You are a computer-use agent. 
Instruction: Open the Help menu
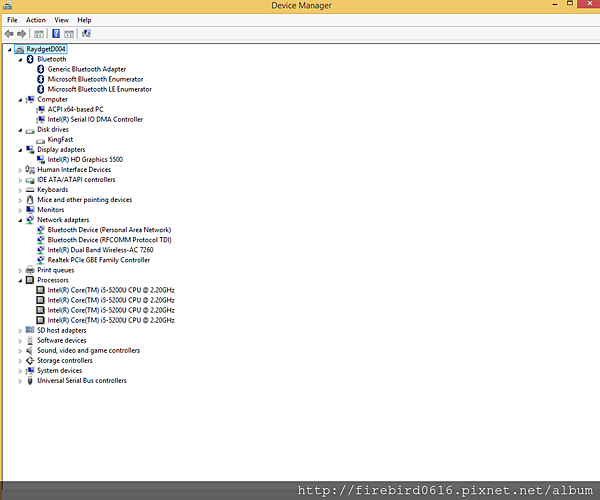[84, 20]
